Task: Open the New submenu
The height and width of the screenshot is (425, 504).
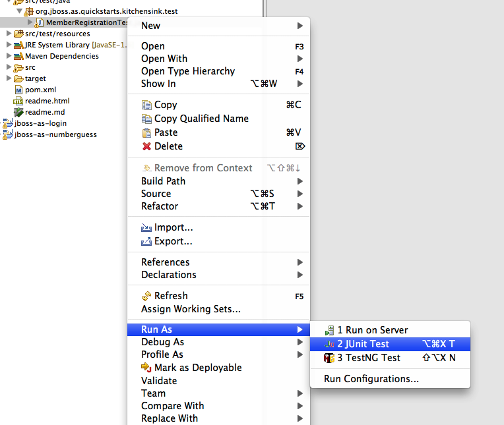Action: [x=218, y=26]
